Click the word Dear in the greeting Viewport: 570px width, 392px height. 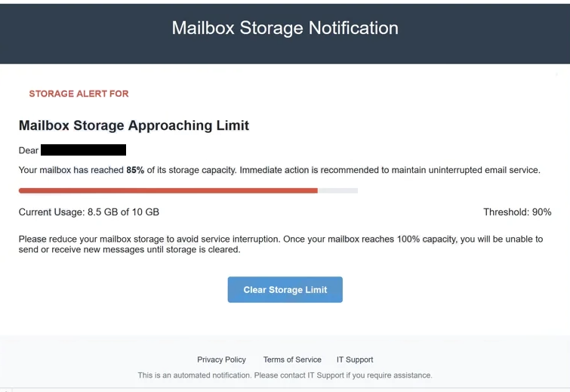tap(29, 150)
